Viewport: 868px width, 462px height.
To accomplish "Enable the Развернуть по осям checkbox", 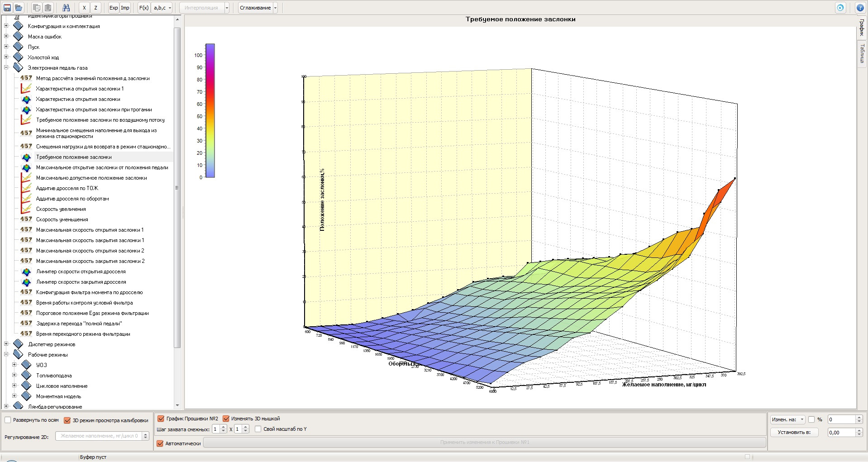I will tap(8, 420).
